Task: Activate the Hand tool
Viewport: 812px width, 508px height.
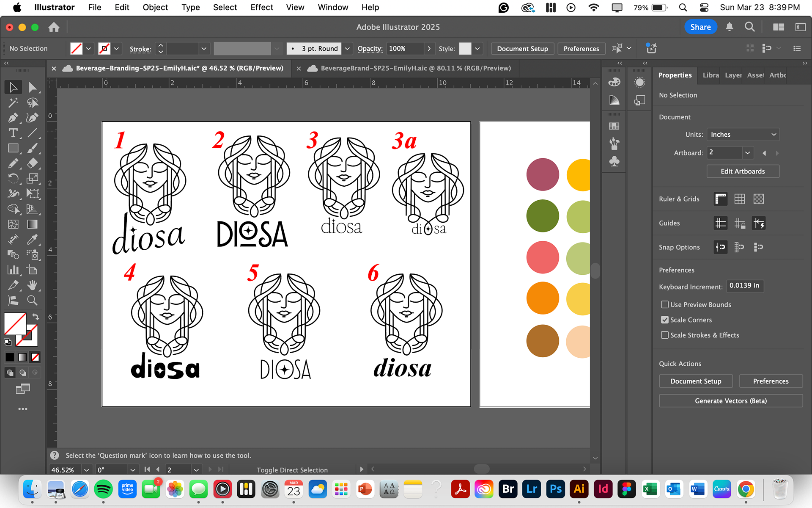Action: click(32, 285)
